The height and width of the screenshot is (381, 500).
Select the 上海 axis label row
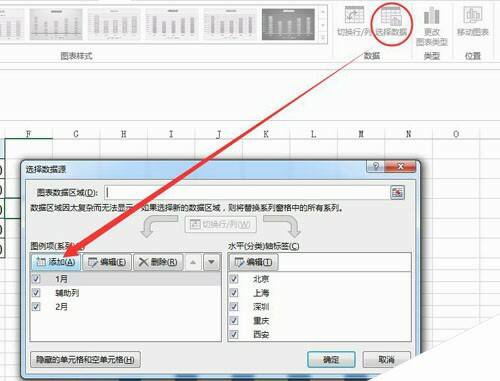click(319, 293)
